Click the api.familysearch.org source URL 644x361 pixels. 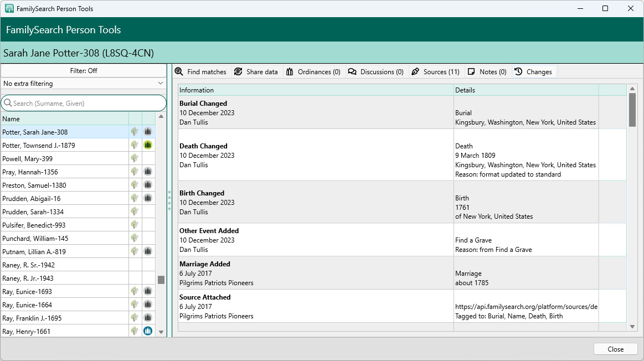[x=526, y=306]
